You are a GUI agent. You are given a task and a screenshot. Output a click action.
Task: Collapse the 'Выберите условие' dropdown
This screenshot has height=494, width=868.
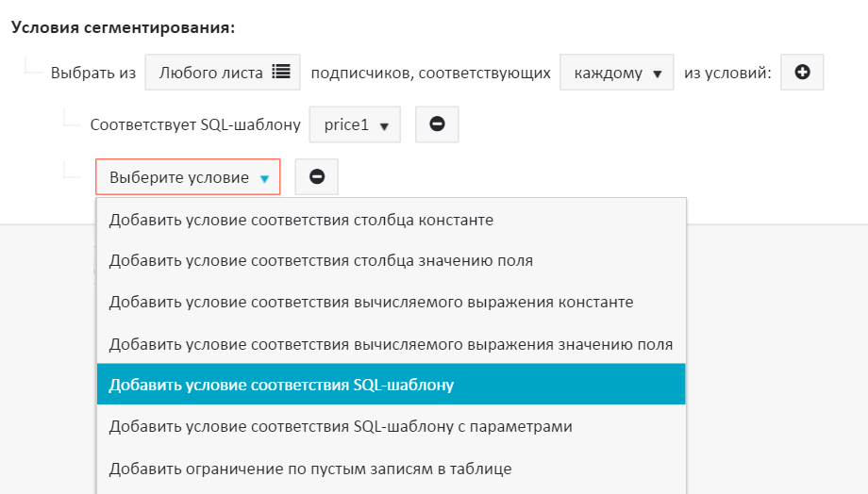tap(188, 177)
